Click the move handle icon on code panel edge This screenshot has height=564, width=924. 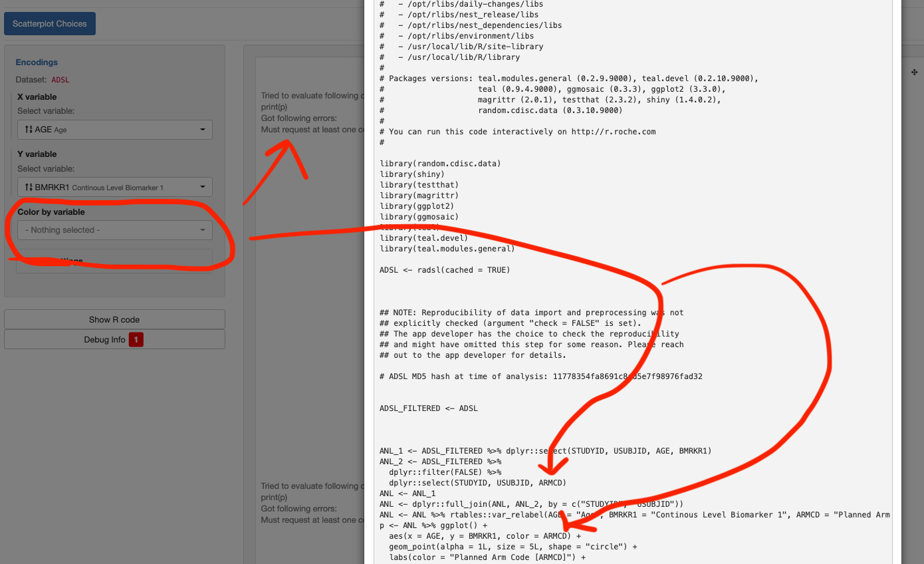(x=915, y=72)
